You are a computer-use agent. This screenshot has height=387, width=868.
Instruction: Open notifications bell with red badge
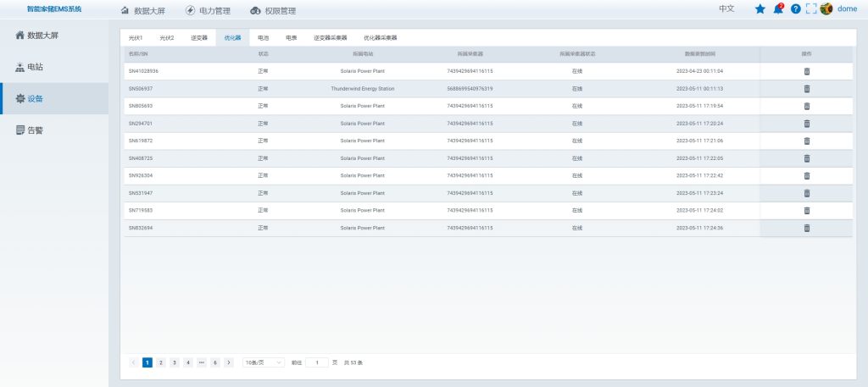pos(778,9)
